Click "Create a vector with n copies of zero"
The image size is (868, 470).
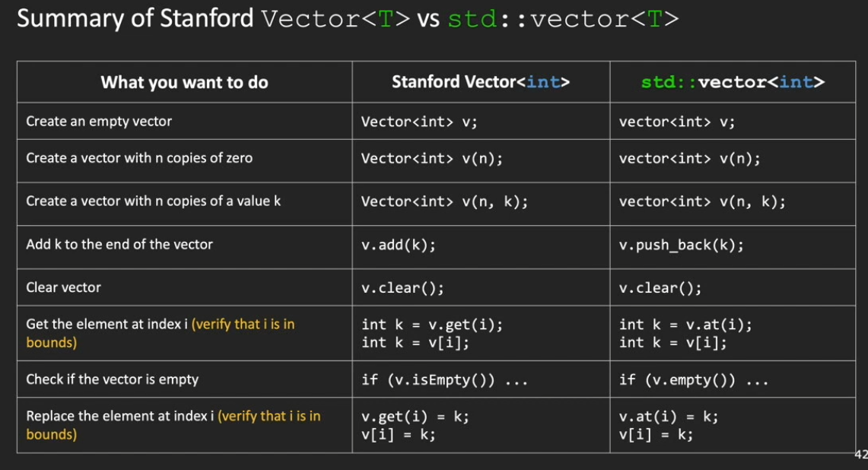tap(139, 158)
